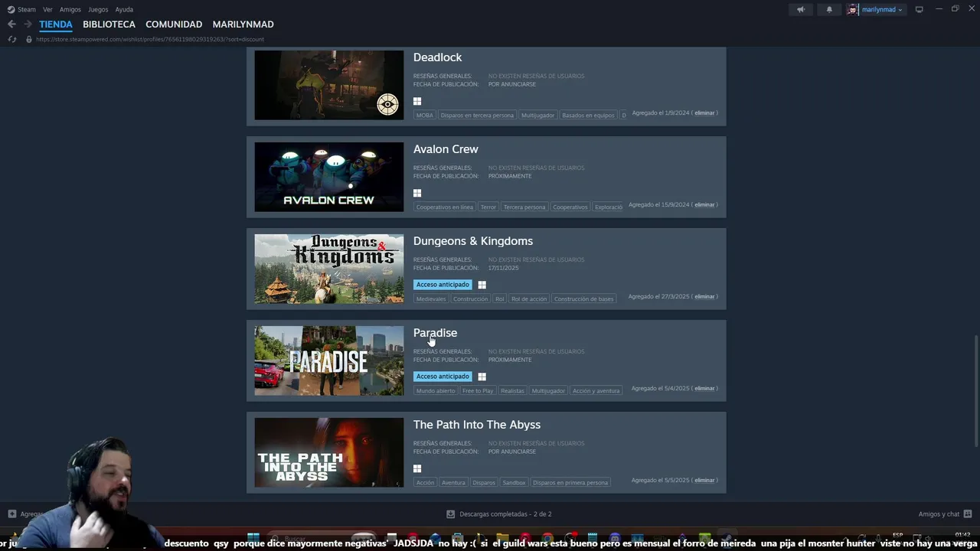This screenshot has width=980, height=551.
Task: Click the Windows platform icon for Deadlock
Action: coord(417,101)
